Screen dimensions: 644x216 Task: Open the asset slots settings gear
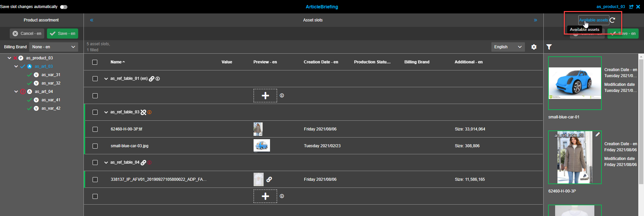(534, 47)
